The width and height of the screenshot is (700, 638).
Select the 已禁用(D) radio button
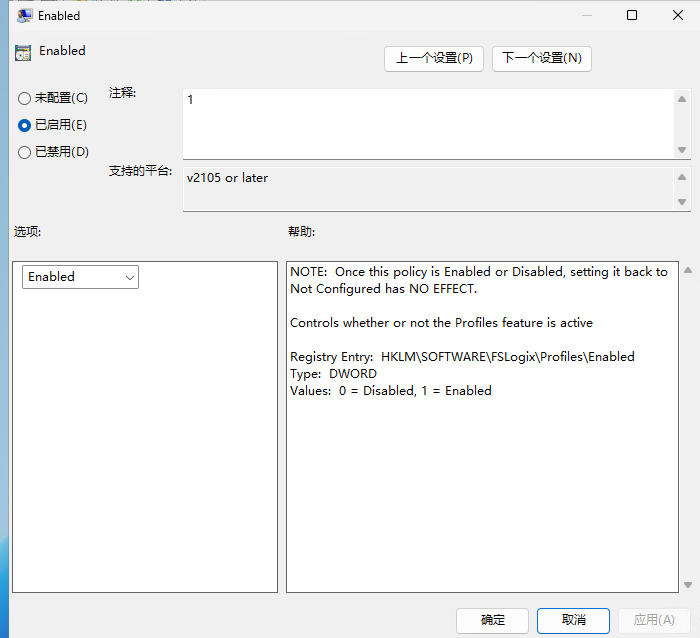pyautogui.click(x=25, y=152)
